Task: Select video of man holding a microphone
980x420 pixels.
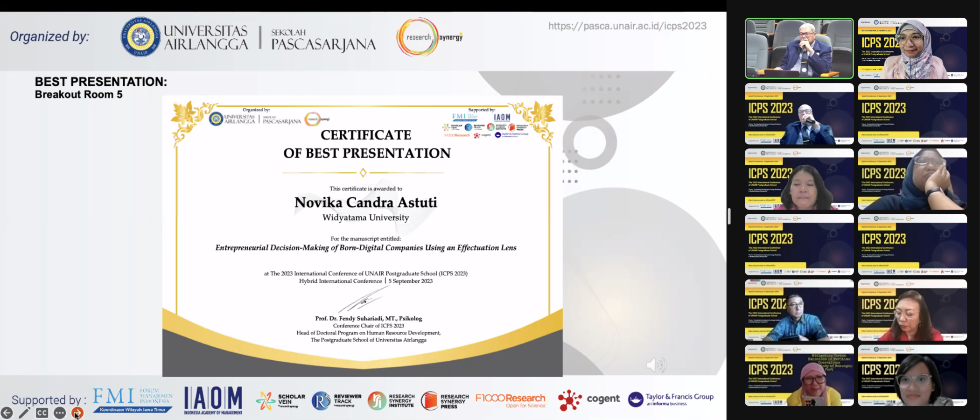Action: pos(799,114)
